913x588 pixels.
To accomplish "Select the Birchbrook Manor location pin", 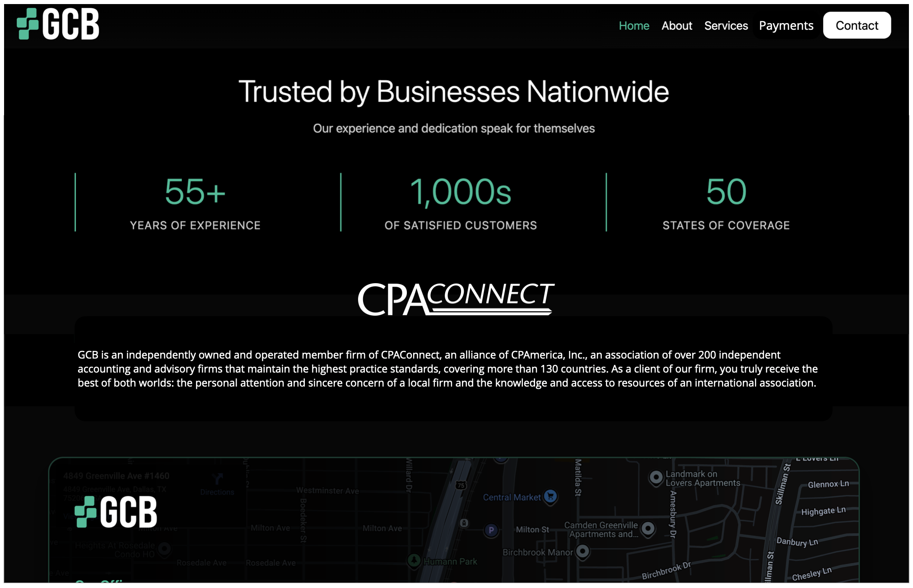I will (x=583, y=551).
